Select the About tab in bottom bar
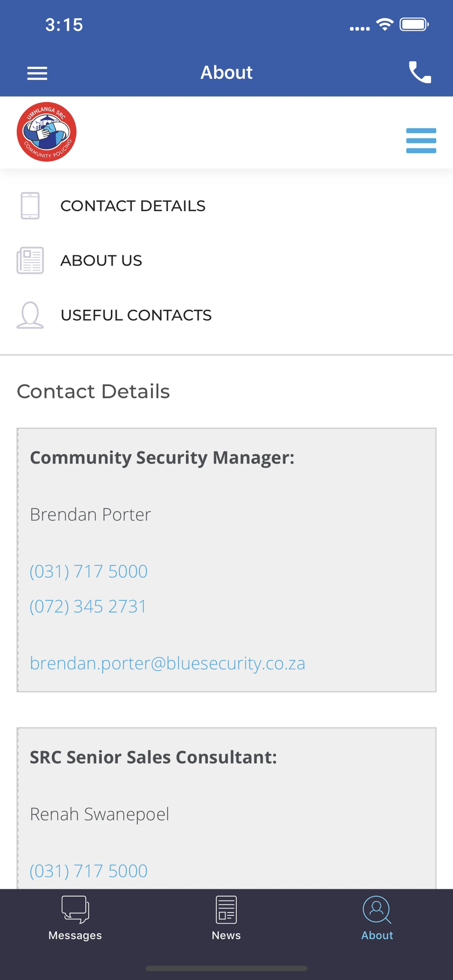Screen dimensions: 453x980 point(377,919)
